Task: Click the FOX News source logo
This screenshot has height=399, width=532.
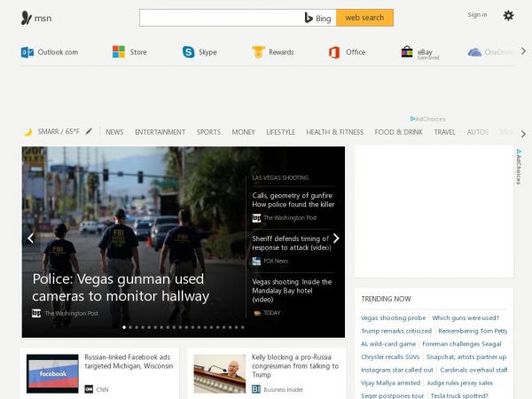Action: pos(256,261)
